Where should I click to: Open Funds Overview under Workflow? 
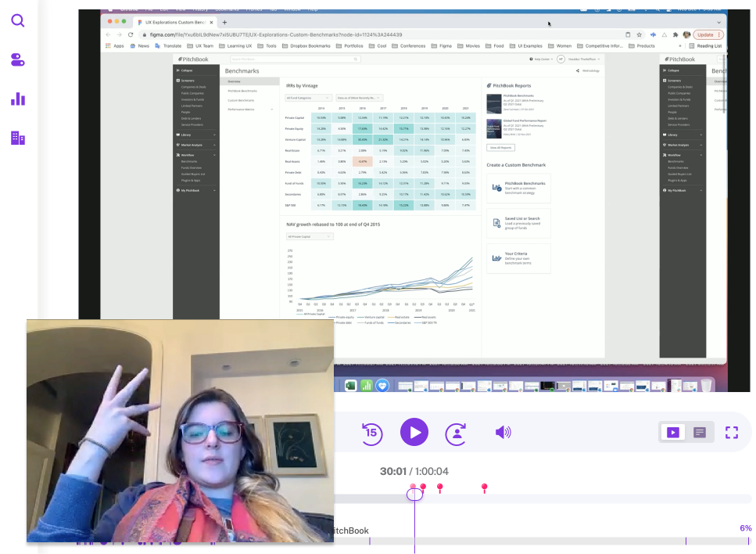click(192, 168)
